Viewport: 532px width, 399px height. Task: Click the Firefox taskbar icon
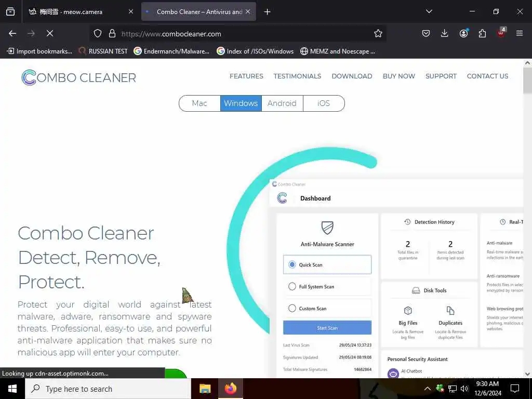click(x=230, y=389)
